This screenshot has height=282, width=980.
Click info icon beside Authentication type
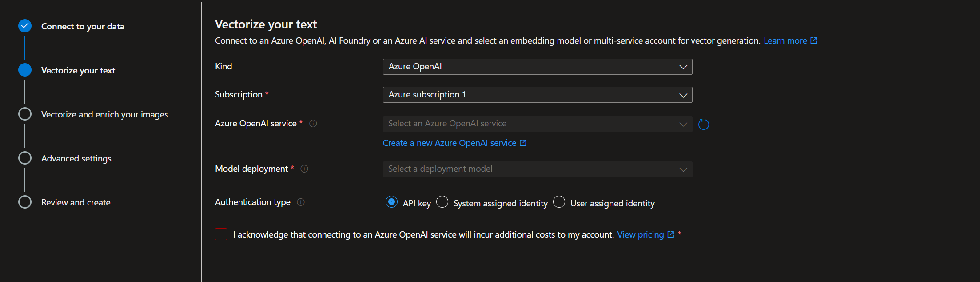pos(301,202)
